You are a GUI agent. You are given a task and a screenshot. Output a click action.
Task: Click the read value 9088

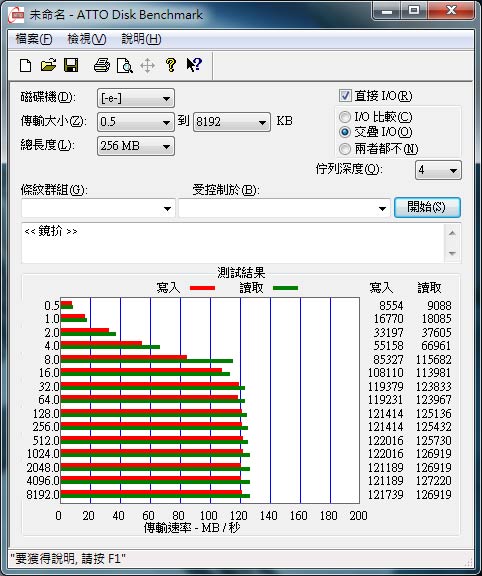point(439,306)
